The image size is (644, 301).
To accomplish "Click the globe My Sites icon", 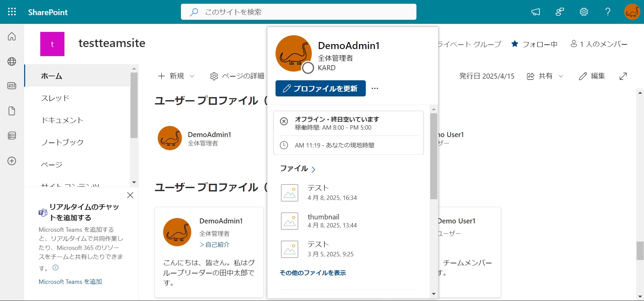I will click(12, 61).
